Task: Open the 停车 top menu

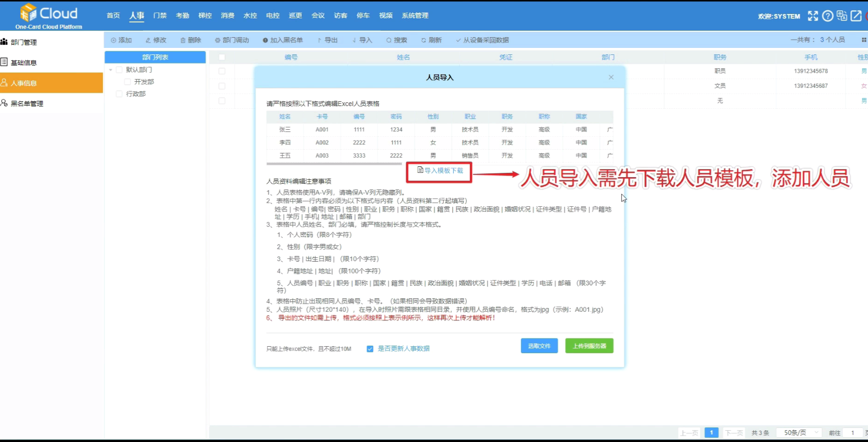Action: [363, 16]
